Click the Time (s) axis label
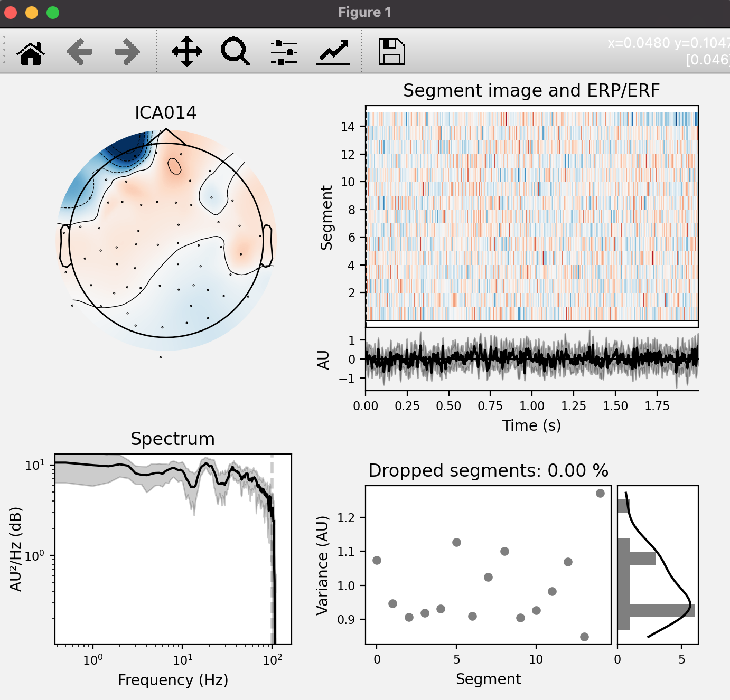 coord(532,425)
